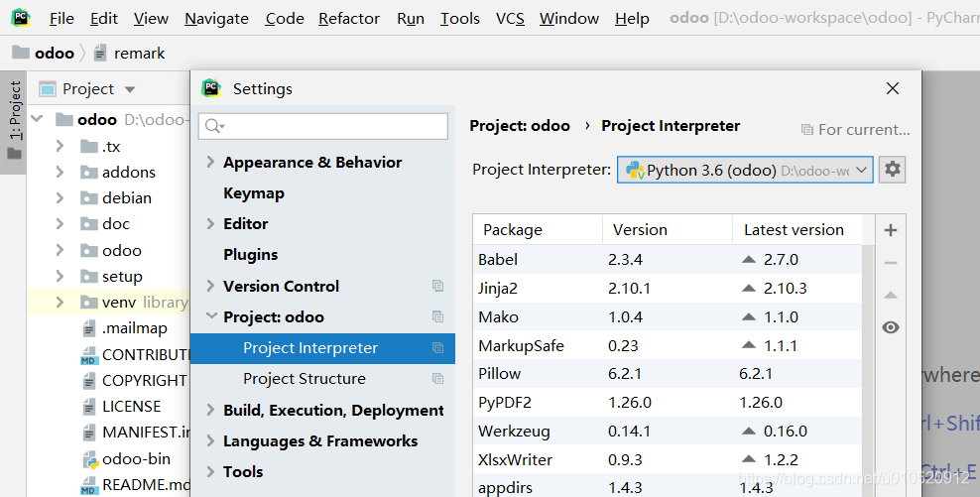Toggle show early releases eye icon
The image size is (980, 497).
891,327
